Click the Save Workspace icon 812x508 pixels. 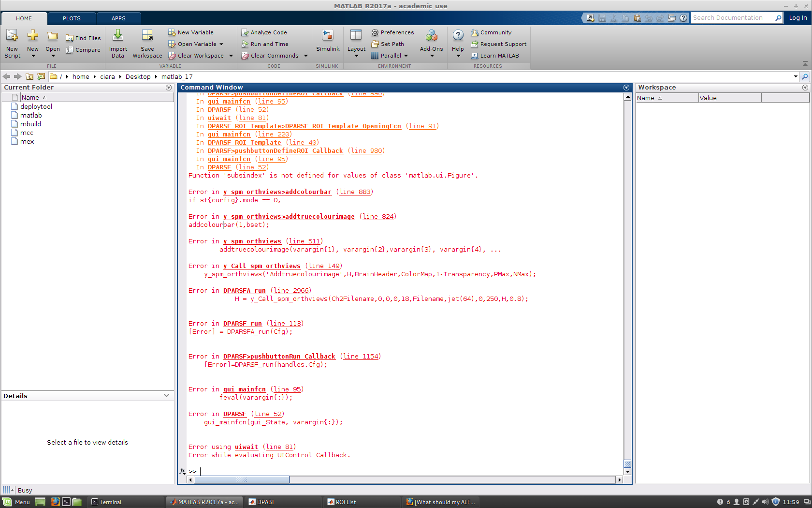tap(147, 36)
